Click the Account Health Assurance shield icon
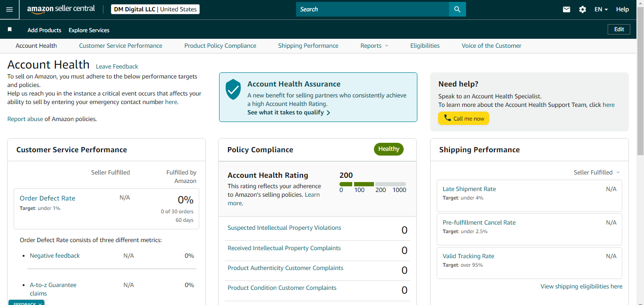The image size is (644, 305). [x=233, y=89]
